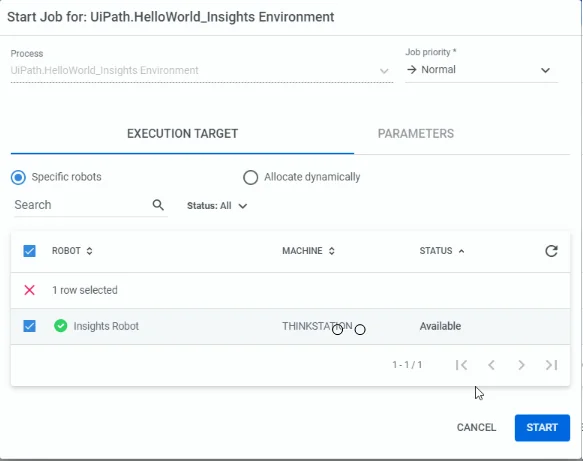Click the MACHINE column header
This screenshot has height=461, width=583.
[x=302, y=251]
